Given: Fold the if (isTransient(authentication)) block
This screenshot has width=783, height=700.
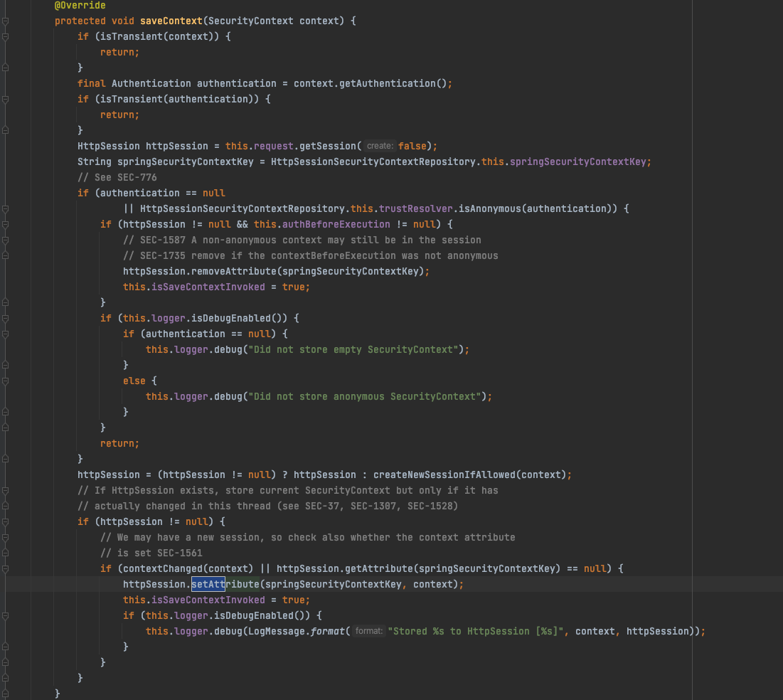Looking at the screenshot, I should pos(5,100).
